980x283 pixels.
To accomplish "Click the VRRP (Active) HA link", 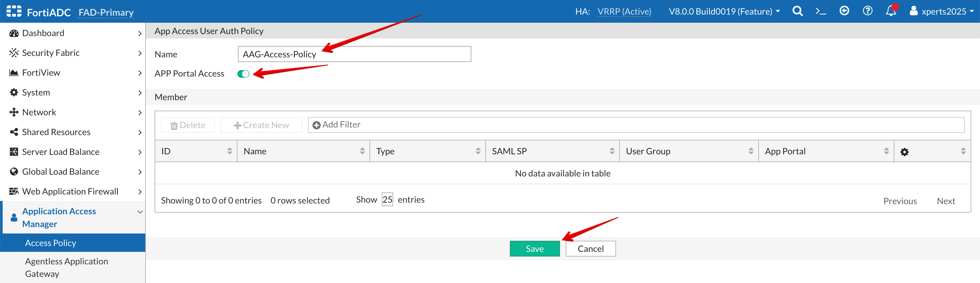I will tap(624, 12).
